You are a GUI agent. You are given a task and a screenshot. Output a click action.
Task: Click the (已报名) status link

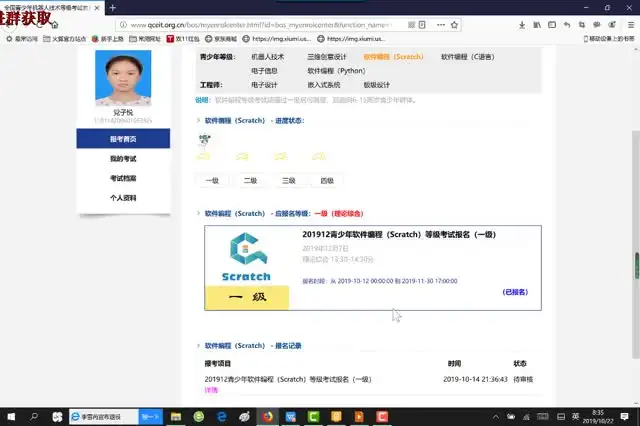[x=515, y=292]
